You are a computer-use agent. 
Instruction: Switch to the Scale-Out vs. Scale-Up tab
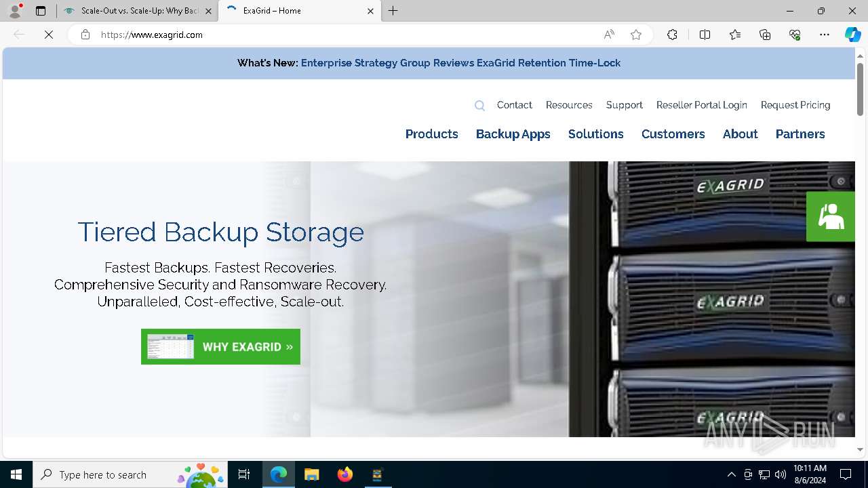point(137,11)
